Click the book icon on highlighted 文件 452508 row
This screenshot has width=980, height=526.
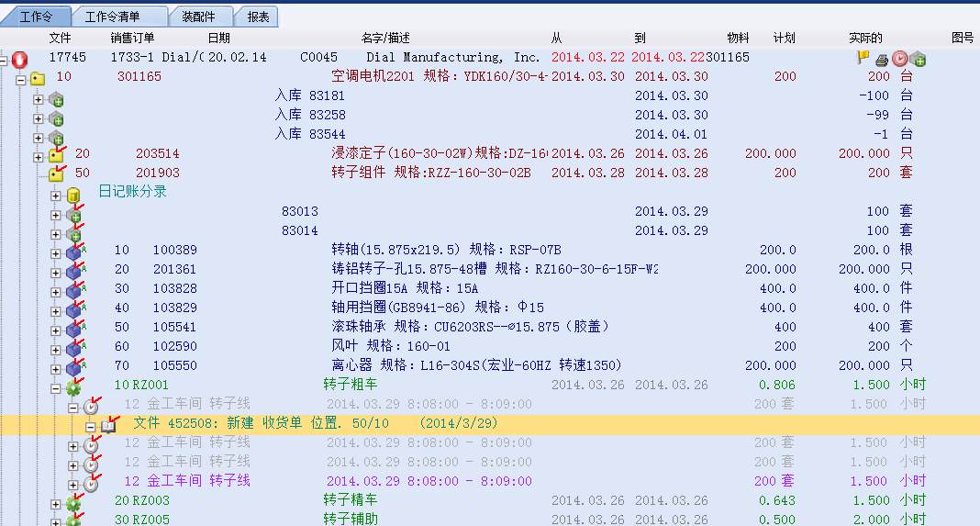click(108, 426)
